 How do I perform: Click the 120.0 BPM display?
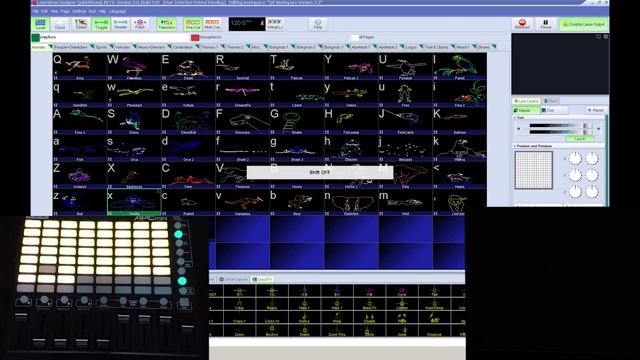click(x=247, y=24)
